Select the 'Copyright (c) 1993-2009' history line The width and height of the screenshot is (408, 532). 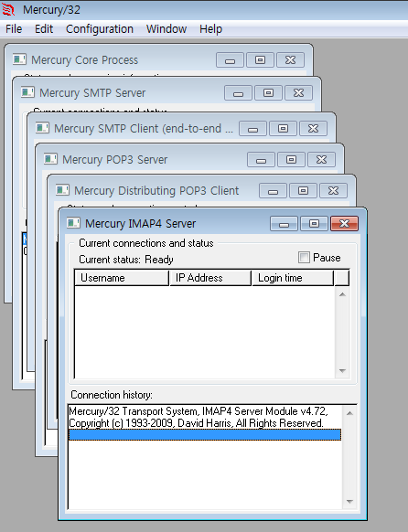click(x=205, y=423)
